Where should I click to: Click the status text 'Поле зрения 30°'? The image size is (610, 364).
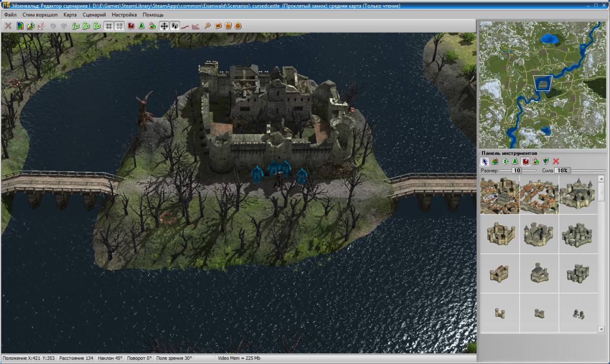point(174,358)
